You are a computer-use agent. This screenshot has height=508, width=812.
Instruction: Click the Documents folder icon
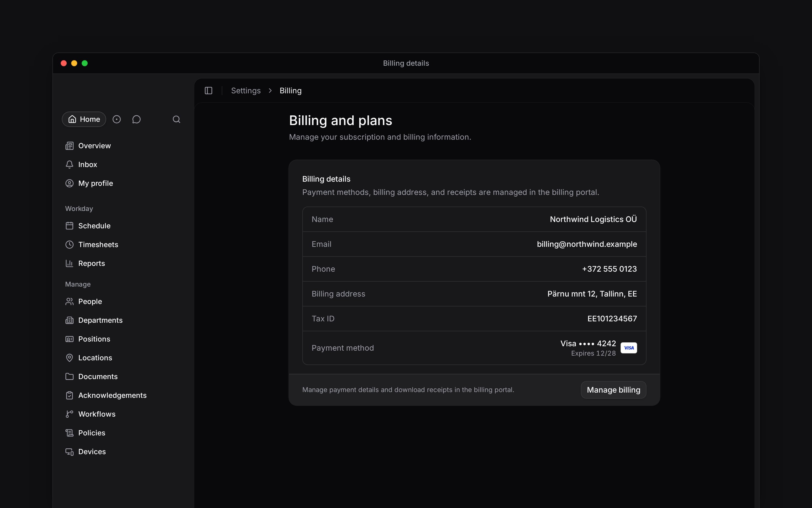tap(70, 377)
